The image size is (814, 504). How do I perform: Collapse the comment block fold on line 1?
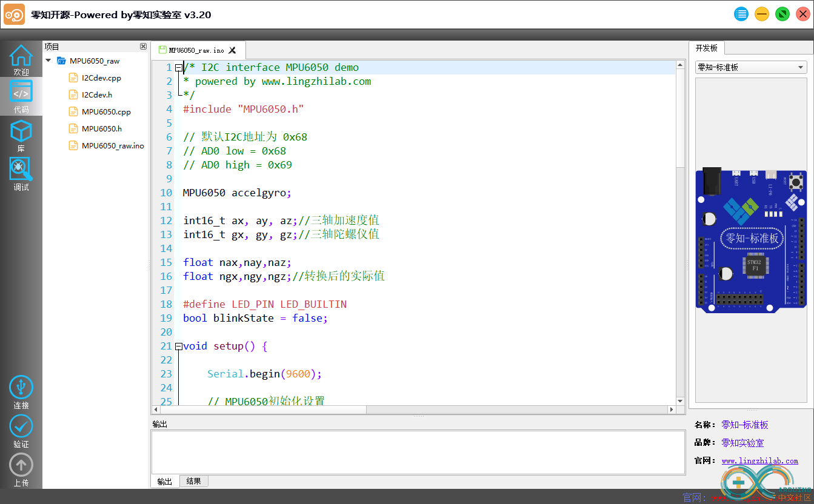(178, 67)
